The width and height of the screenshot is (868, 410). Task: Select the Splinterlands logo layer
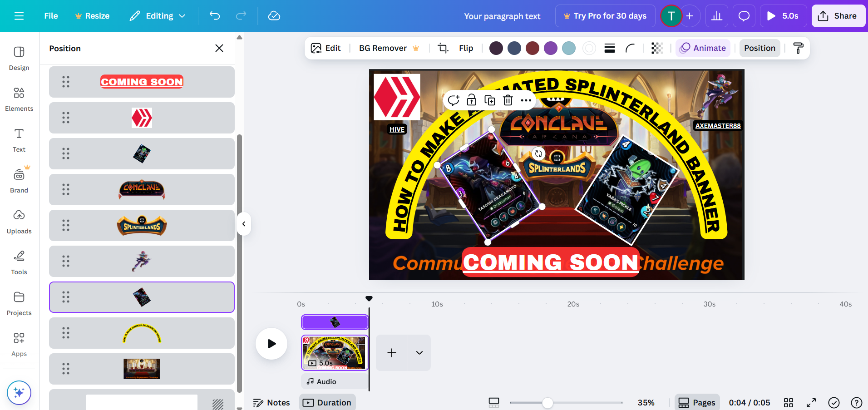(x=142, y=225)
